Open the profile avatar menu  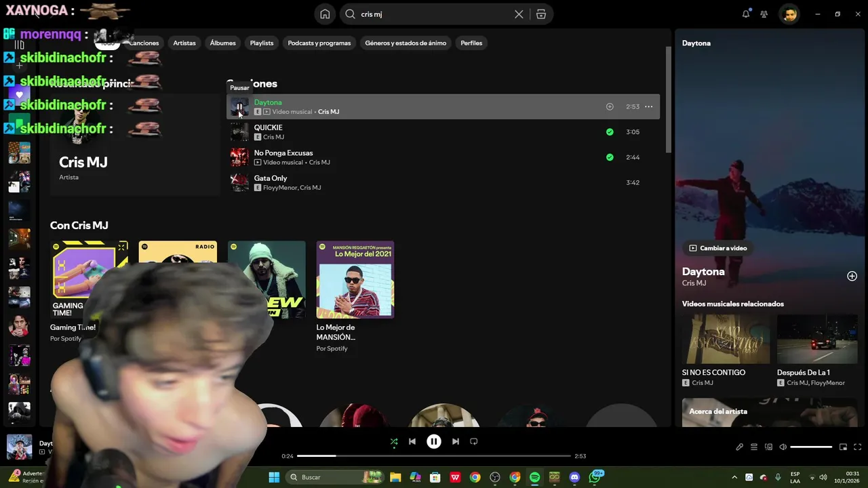point(789,14)
